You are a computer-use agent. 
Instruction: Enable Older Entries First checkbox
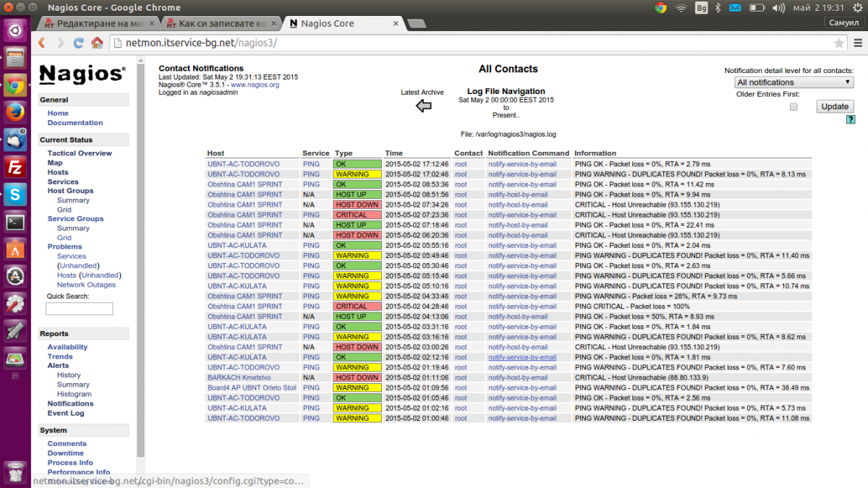(793, 107)
